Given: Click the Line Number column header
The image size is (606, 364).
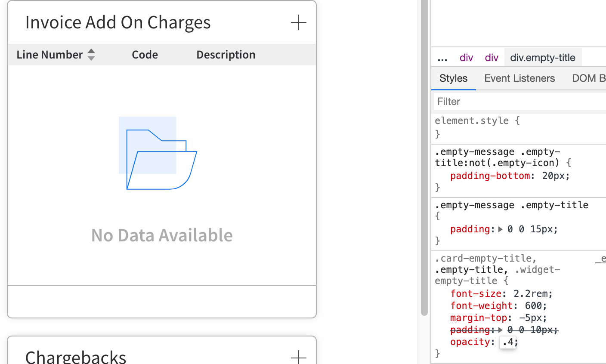Looking at the screenshot, I should coord(49,55).
